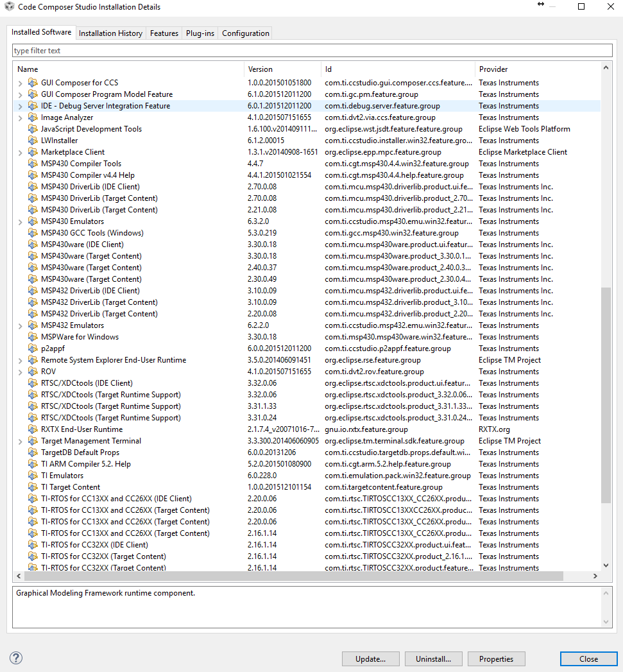The width and height of the screenshot is (623, 672).
Task: Expand the Image Analyzer tree node
Action: tap(20, 118)
